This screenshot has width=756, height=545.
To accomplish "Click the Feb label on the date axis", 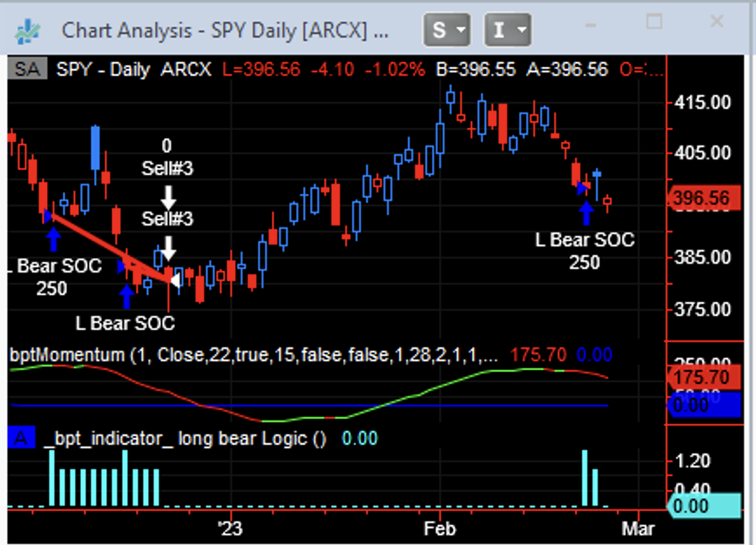I will tap(439, 528).
